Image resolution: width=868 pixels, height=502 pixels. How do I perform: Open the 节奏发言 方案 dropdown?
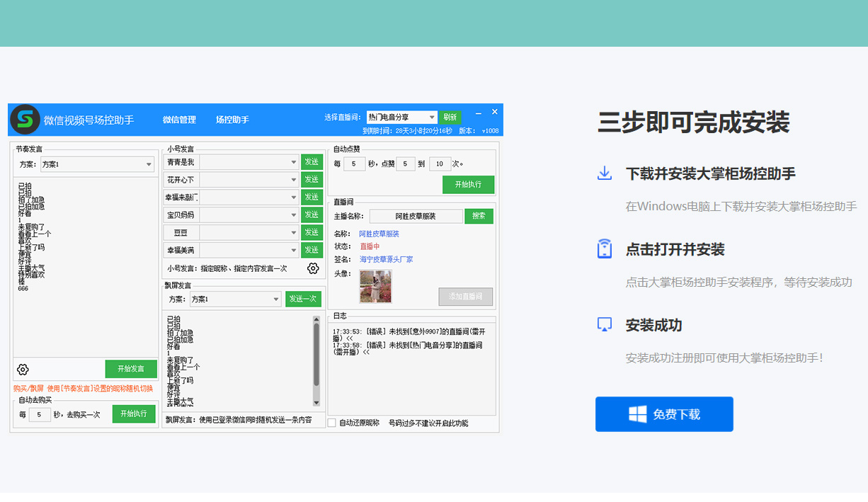pyautogui.click(x=149, y=164)
